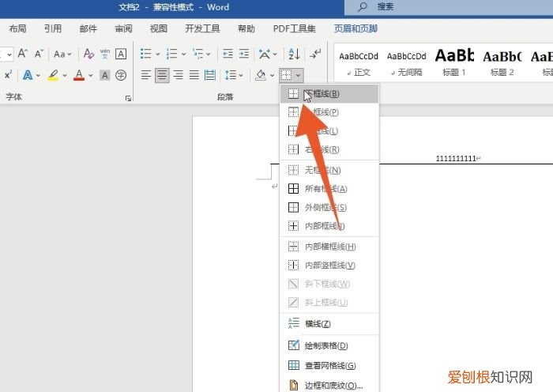Choose 上框线(P) menu item
Viewport: 553px width, 392px height.
(329, 112)
